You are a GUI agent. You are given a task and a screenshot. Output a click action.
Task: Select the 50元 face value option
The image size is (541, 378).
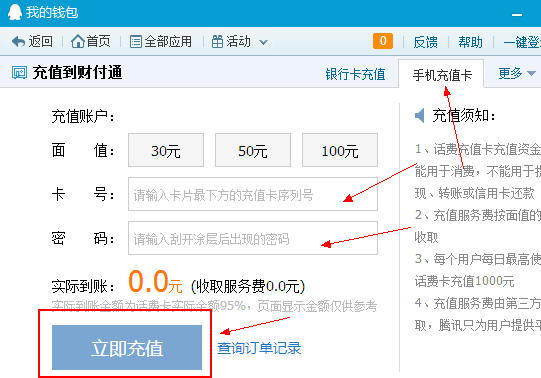[x=253, y=150]
